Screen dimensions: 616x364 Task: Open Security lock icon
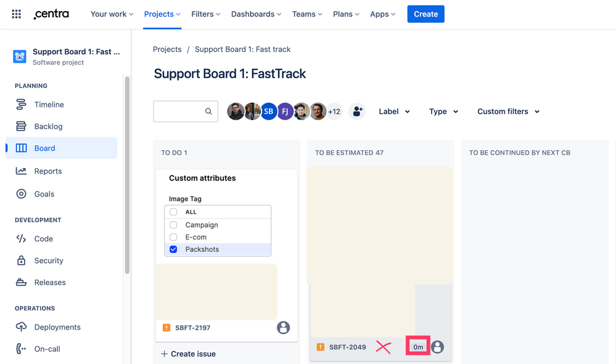(x=21, y=261)
